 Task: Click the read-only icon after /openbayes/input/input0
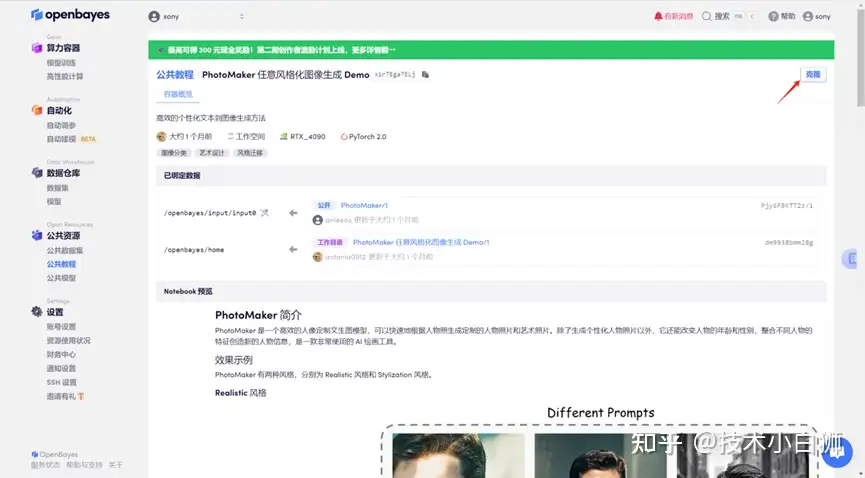(264, 213)
